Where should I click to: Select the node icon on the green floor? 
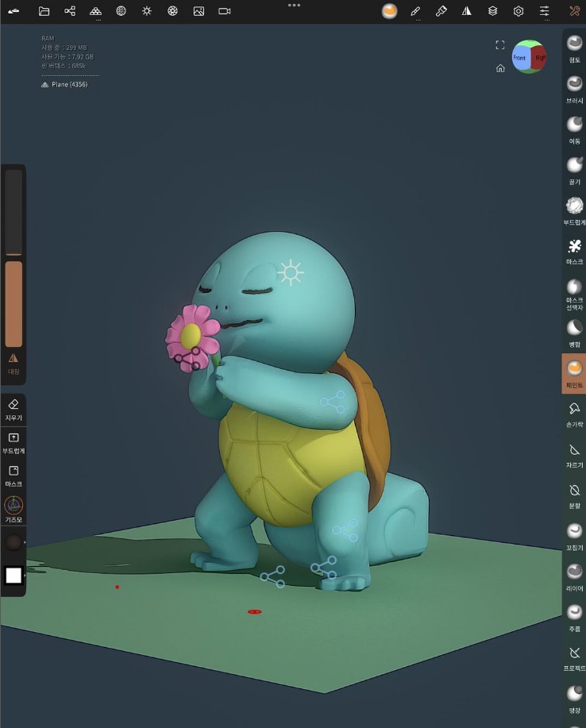click(x=273, y=576)
